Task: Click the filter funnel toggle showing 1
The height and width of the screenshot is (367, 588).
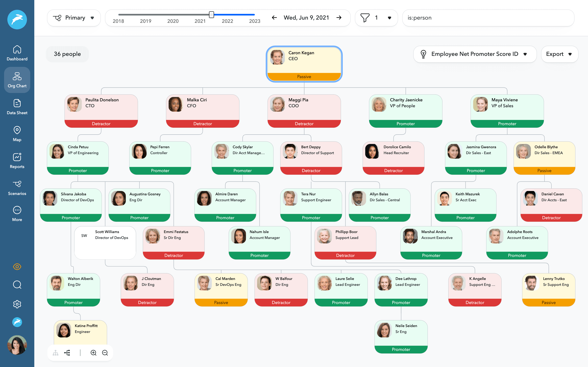Action: pyautogui.click(x=376, y=18)
